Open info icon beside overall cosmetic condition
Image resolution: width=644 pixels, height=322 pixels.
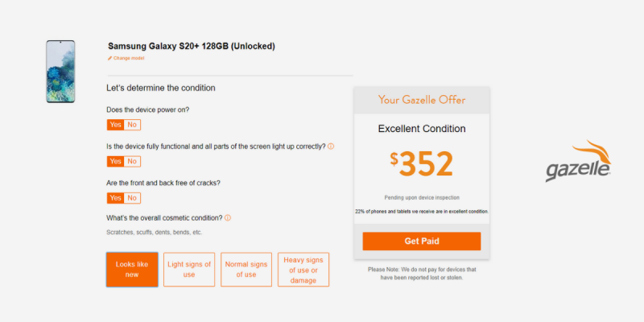(x=228, y=217)
